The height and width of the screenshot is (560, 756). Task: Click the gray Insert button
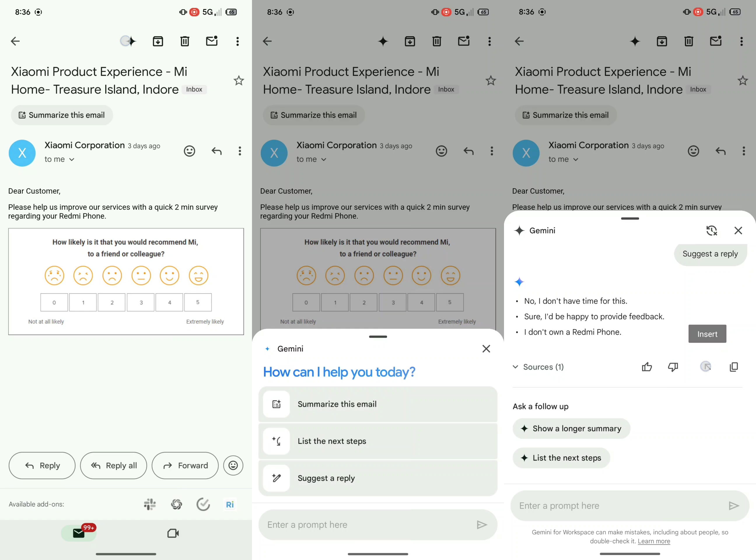[707, 334]
